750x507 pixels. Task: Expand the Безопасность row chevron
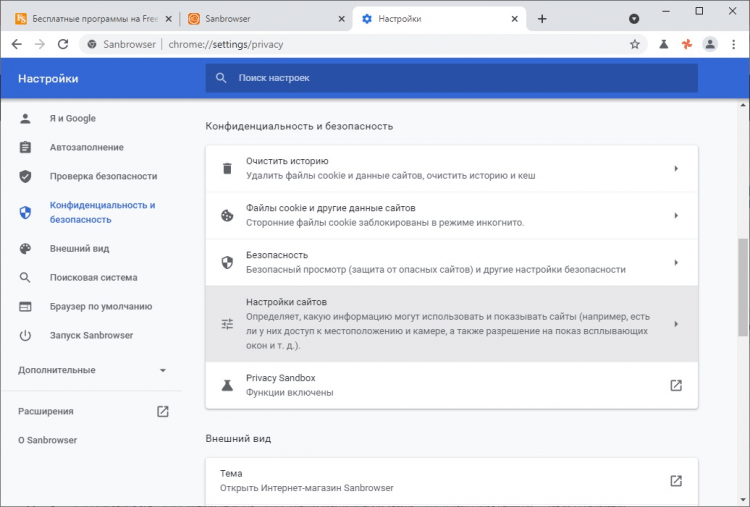[x=676, y=262]
